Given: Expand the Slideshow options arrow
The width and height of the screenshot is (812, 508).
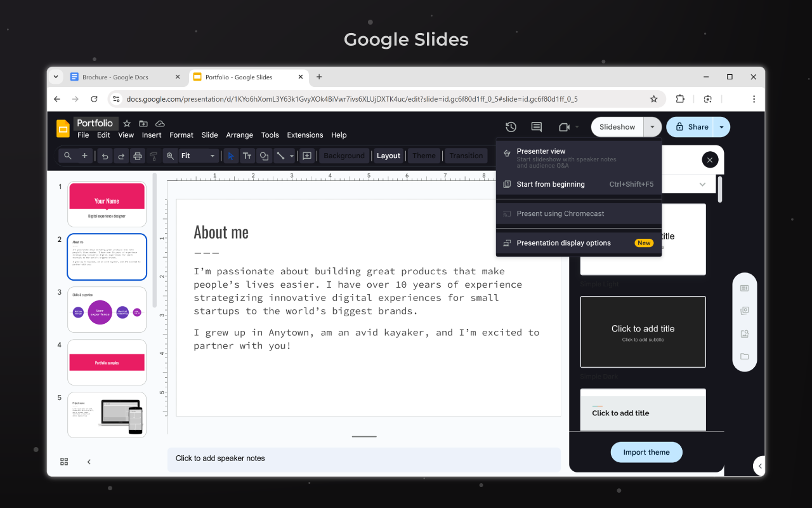Looking at the screenshot, I should [652, 126].
